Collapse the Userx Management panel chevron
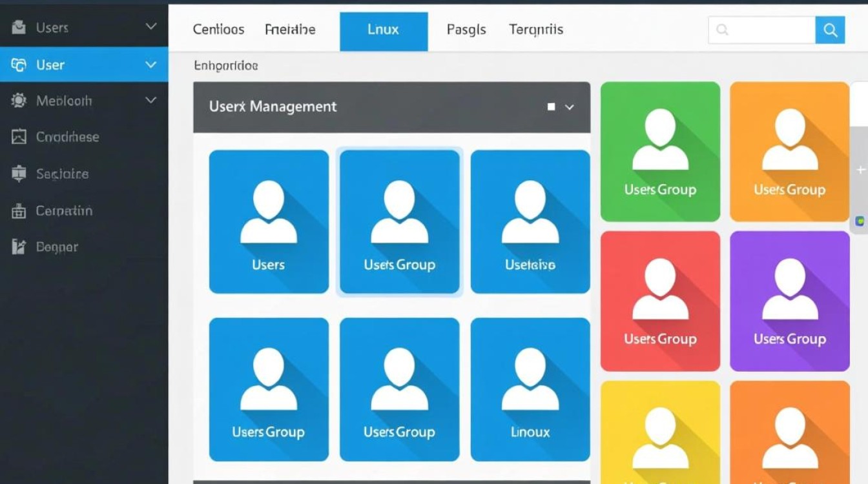 point(570,107)
